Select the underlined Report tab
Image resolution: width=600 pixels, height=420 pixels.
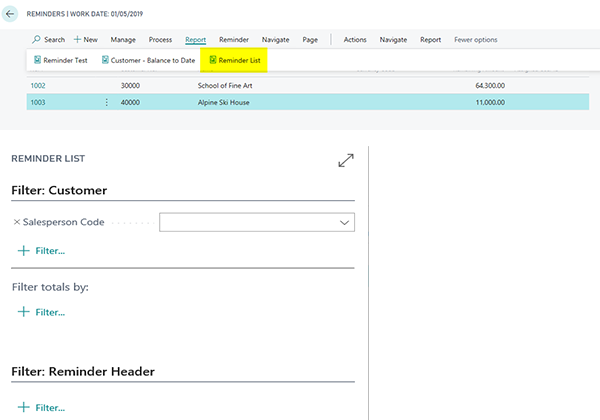coord(195,40)
